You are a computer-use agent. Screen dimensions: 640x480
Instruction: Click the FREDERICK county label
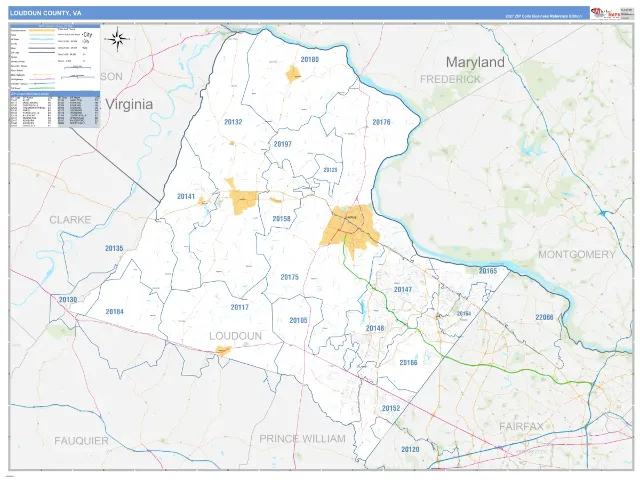point(451,79)
